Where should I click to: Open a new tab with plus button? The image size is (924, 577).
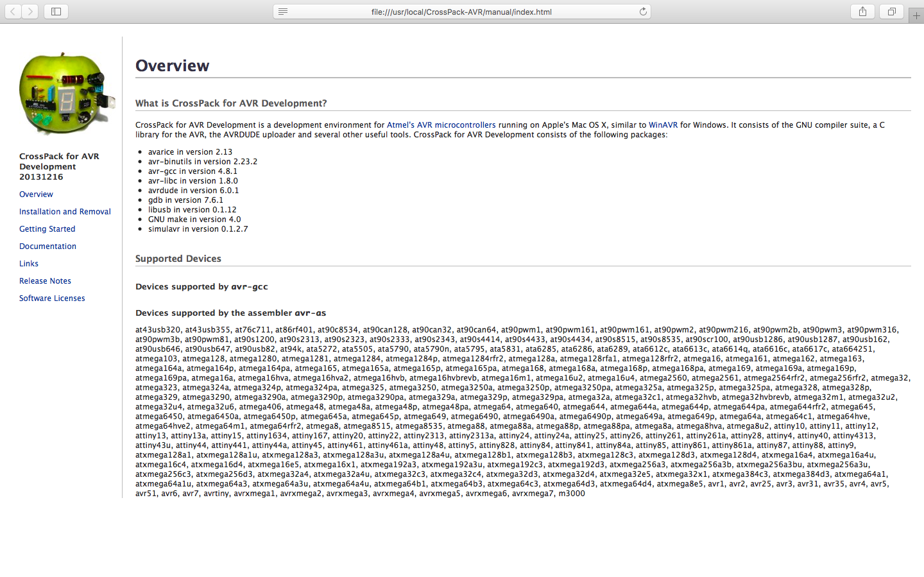click(916, 15)
